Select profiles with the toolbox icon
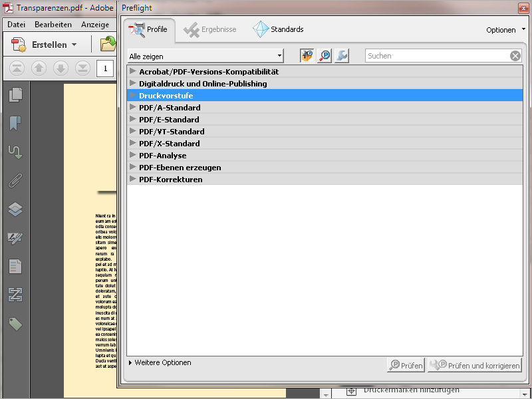Image resolution: width=532 pixels, height=399 pixels. [306, 56]
